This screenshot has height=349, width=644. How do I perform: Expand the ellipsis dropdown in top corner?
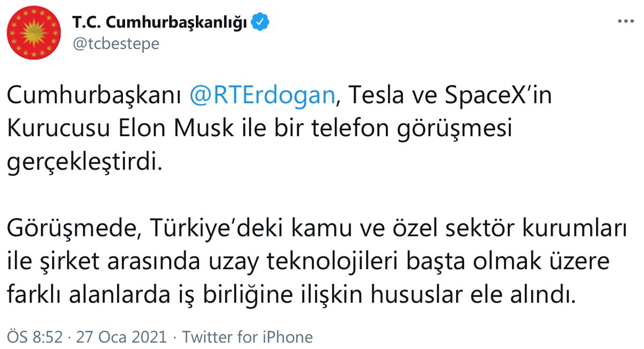tap(625, 20)
